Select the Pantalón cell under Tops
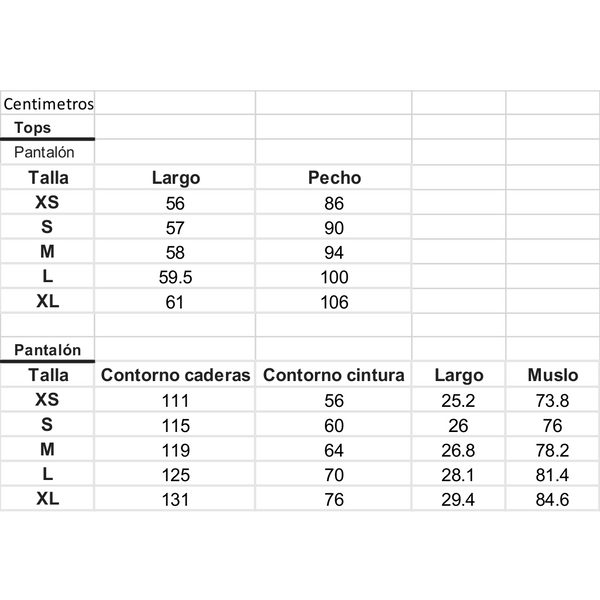Screen dimensions: 600x600 [x=47, y=152]
